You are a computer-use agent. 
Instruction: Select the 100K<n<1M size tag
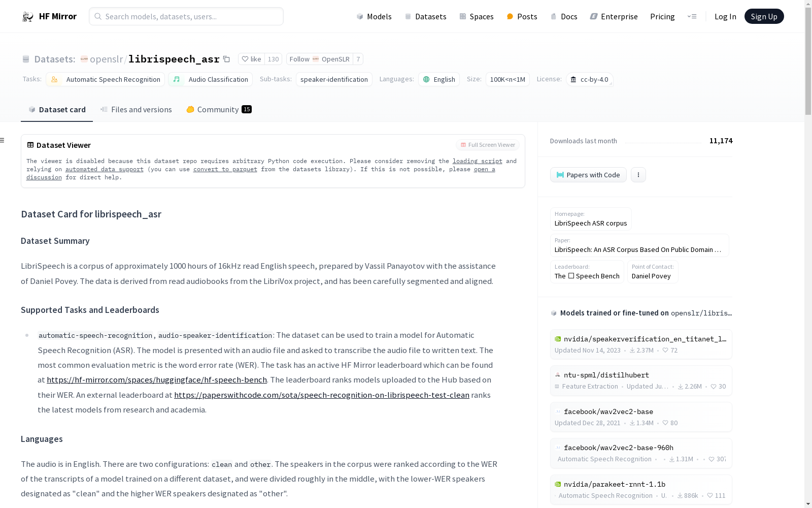[x=507, y=79]
